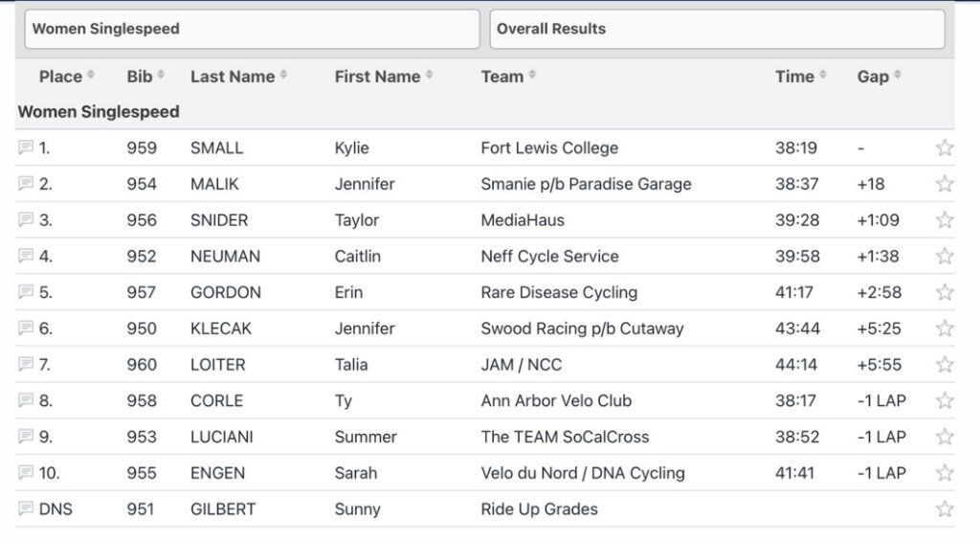Favorite Kylie Small with the star icon

(945, 147)
